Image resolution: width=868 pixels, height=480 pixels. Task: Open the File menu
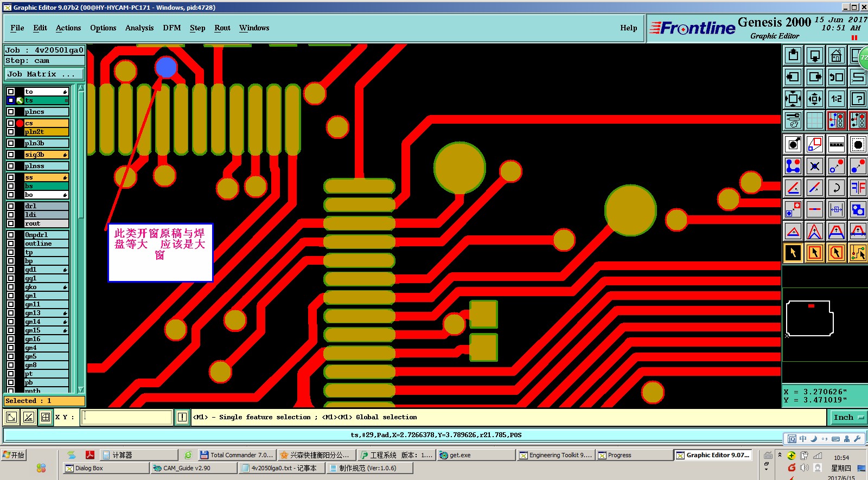[x=17, y=28]
